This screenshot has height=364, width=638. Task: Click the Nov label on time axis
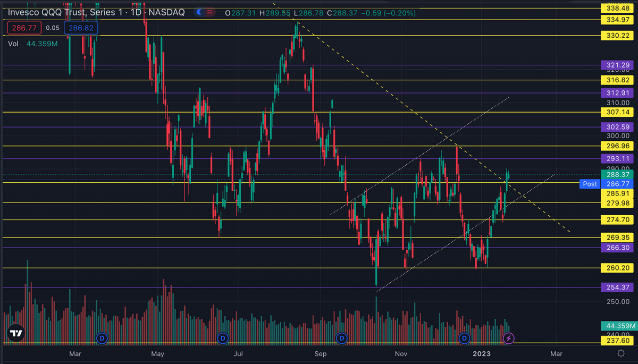[x=401, y=353]
